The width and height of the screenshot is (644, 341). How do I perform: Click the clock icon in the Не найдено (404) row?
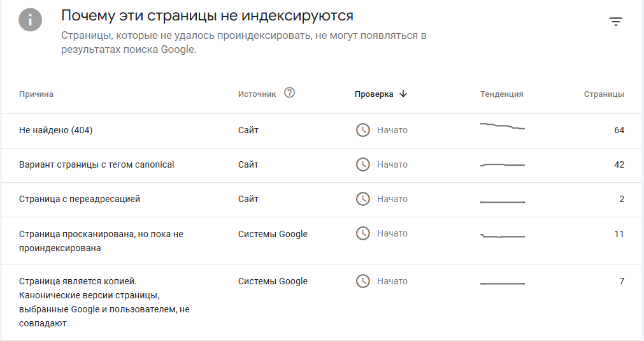pyautogui.click(x=362, y=130)
